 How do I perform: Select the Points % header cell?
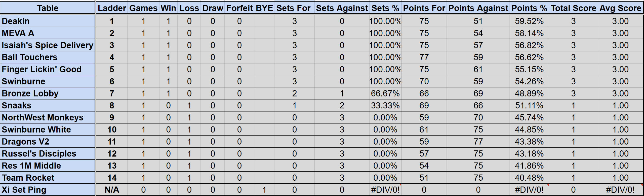click(529, 8)
